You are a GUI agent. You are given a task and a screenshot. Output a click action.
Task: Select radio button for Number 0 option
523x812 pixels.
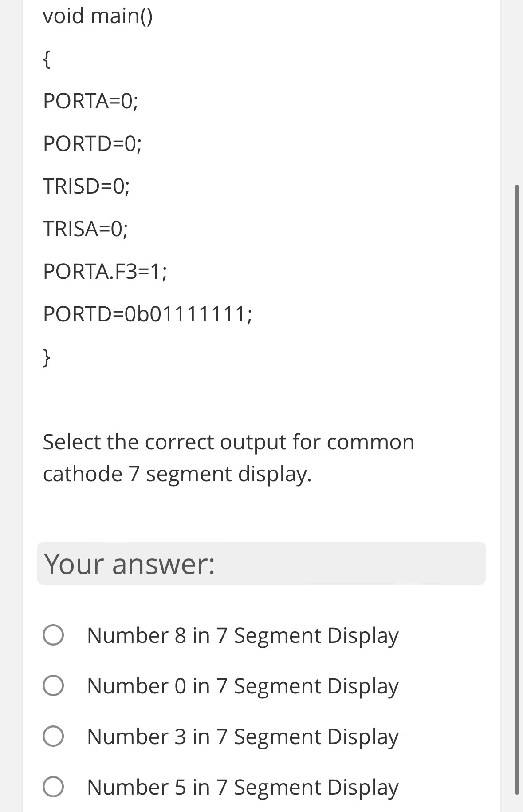[x=53, y=686]
